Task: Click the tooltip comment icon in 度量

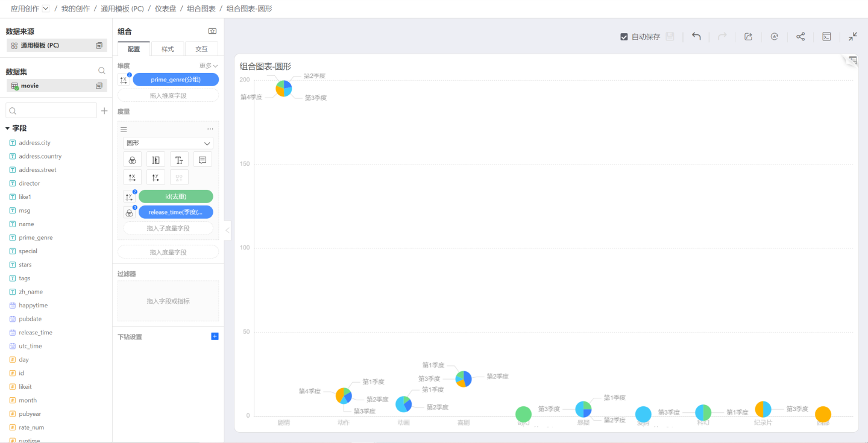Action: [x=203, y=160]
